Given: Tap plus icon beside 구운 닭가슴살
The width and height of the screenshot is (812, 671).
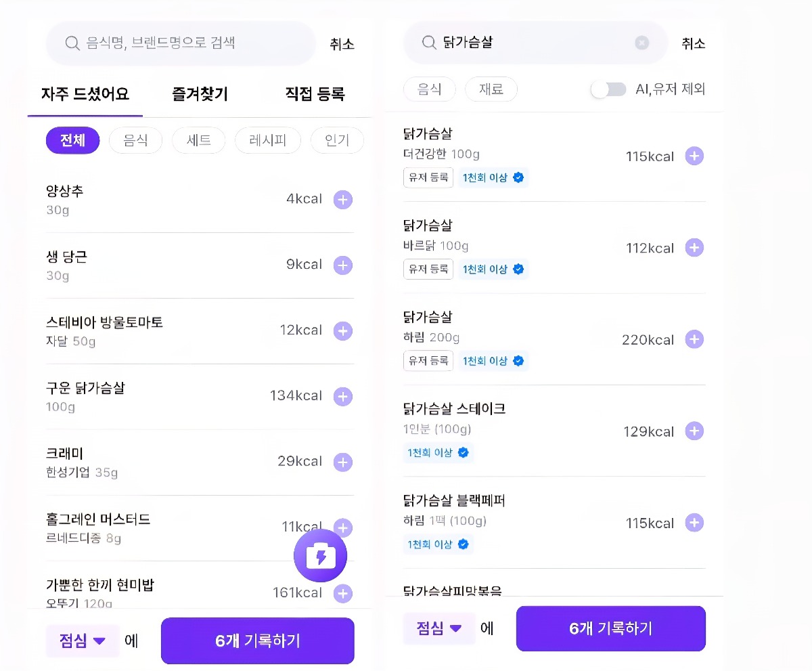Looking at the screenshot, I should (x=343, y=397).
